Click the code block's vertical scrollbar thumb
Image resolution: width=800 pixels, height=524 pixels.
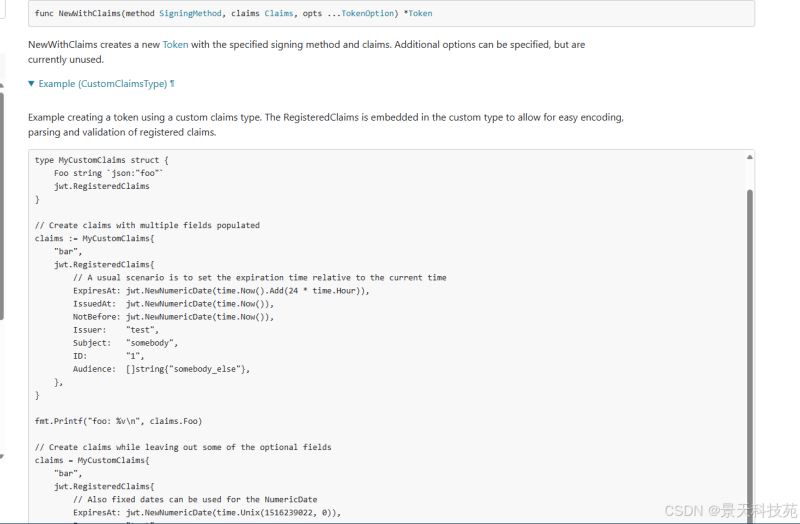(x=750, y=340)
